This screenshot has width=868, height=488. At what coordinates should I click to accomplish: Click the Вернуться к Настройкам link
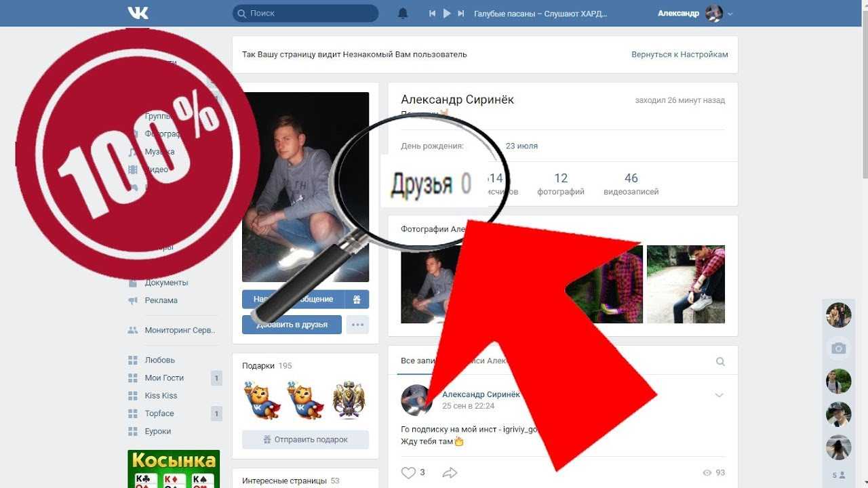click(x=679, y=54)
